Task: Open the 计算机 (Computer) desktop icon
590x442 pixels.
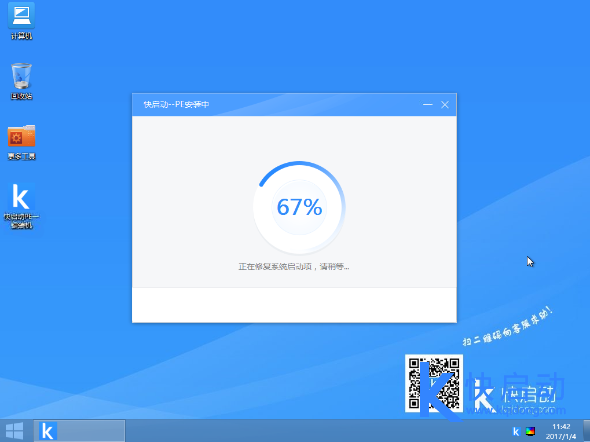Action: (x=21, y=21)
